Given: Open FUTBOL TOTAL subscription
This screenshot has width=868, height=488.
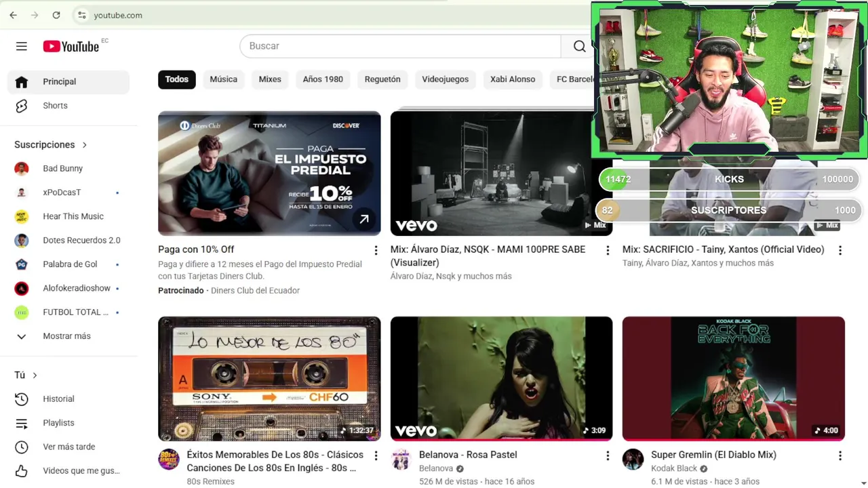Looking at the screenshot, I should (x=68, y=312).
